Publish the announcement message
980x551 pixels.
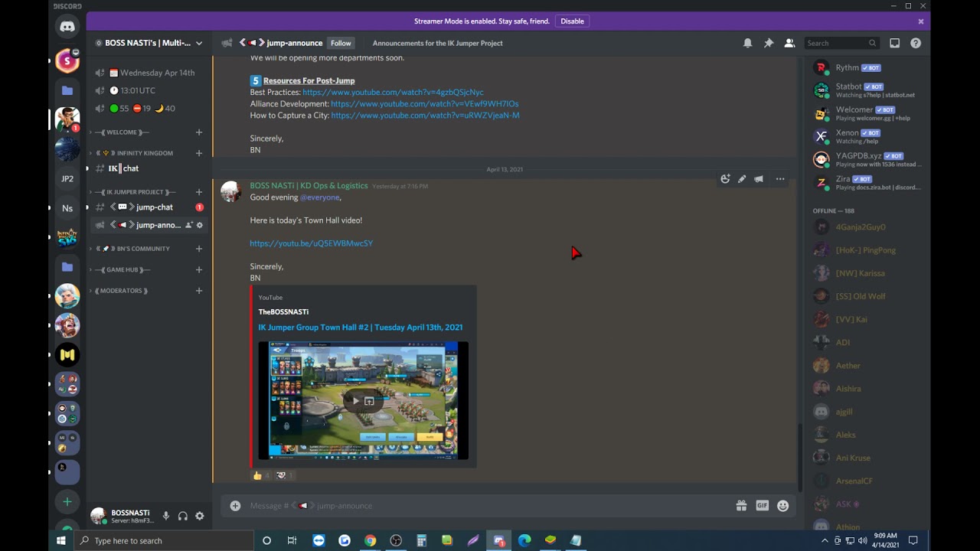coord(759,179)
